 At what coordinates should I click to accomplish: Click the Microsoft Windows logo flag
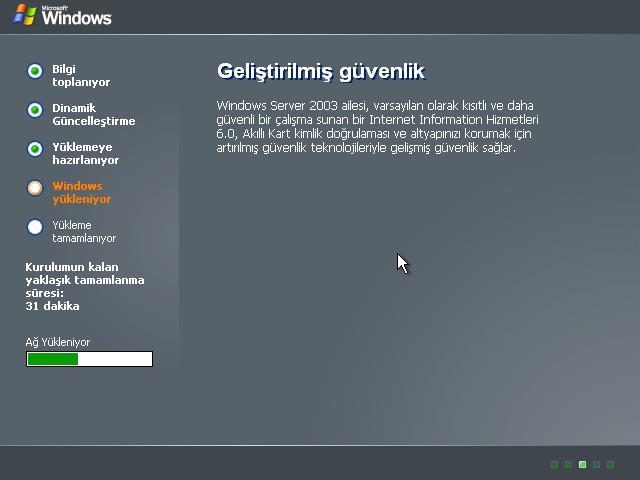coord(24,15)
